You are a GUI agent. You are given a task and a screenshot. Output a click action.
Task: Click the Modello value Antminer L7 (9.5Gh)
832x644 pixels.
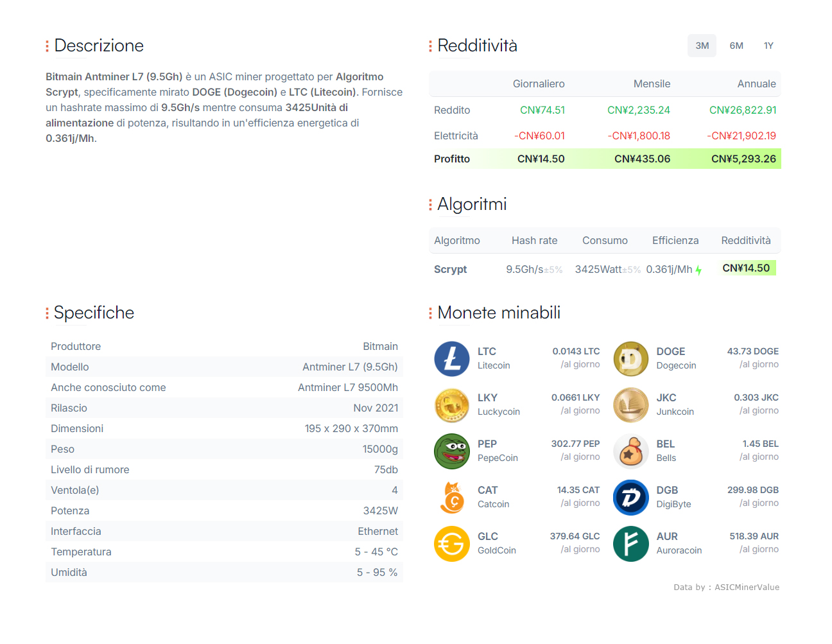(x=350, y=367)
